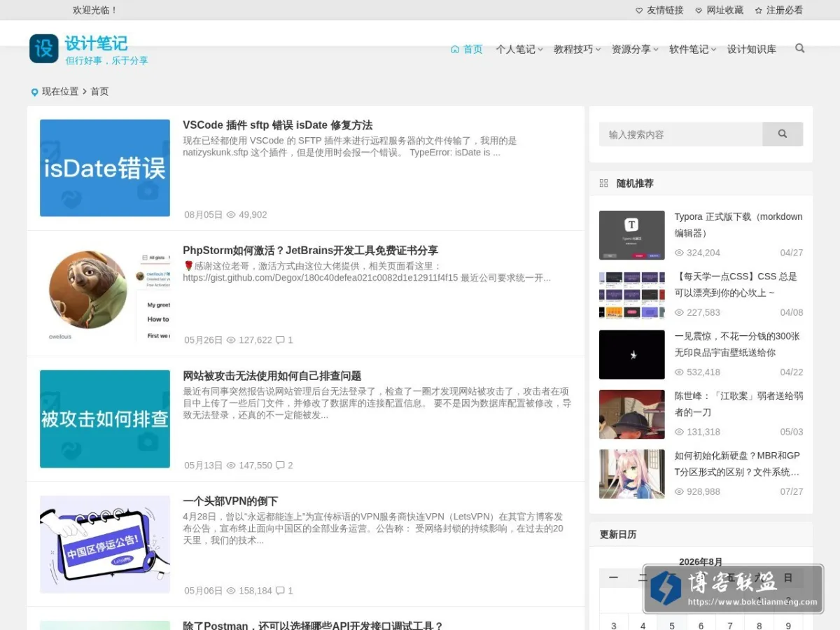Click the 被攻击如何排查 teal thumbnail
The image size is (840, 630).
pos(105,419)
